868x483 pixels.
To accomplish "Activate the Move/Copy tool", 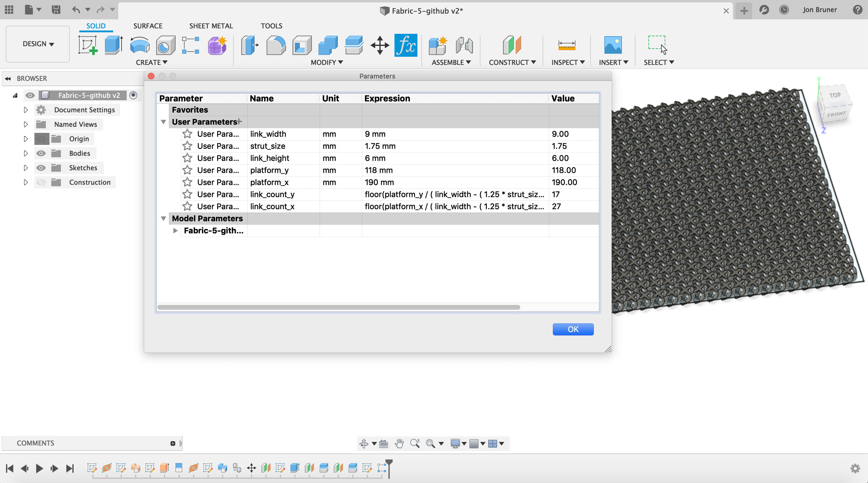I will (380, 45).
